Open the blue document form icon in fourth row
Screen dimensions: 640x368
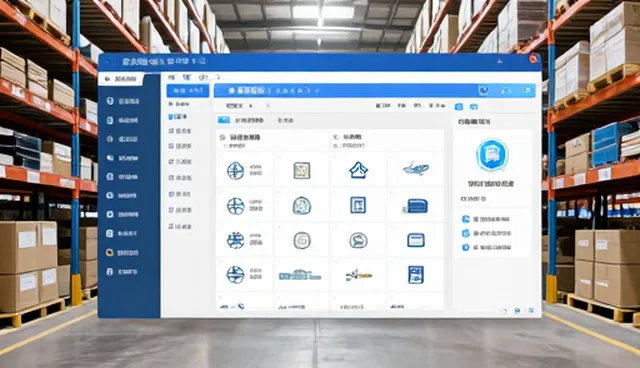(x=416, y=275)
